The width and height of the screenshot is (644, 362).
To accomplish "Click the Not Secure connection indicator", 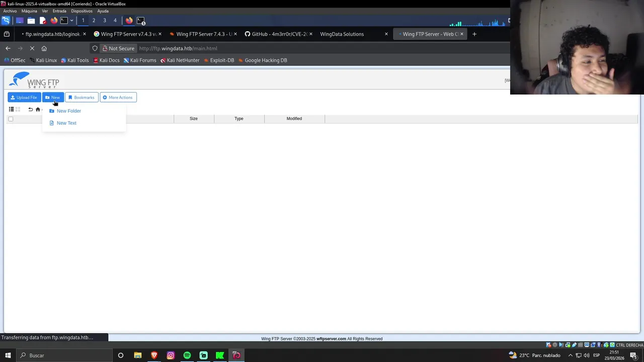I will pos(118,48).
